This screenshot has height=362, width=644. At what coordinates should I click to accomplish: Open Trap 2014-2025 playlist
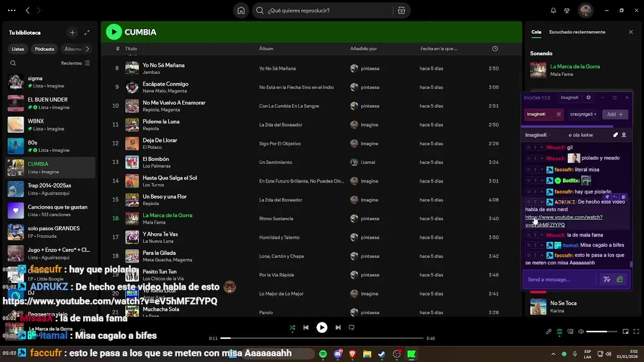tap(50, 189)
